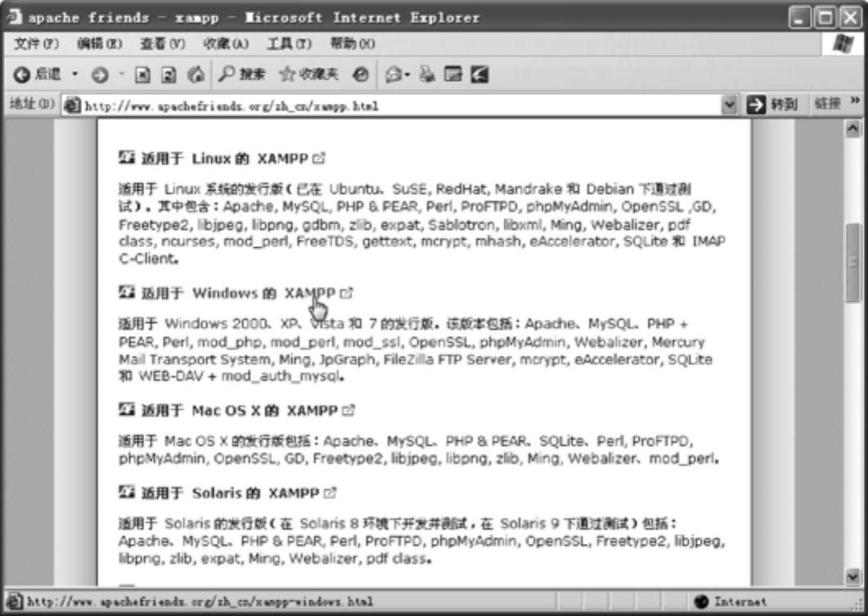Click the Windows flag logo throbber
Viewport: 868px width, 616px height.
tap(843, 43)
